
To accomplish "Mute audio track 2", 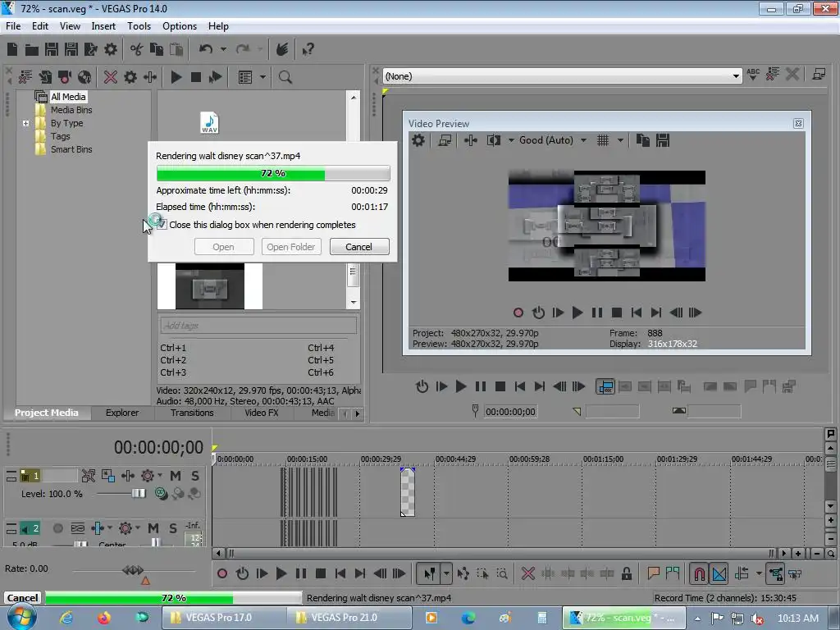I will pos(153,528).
